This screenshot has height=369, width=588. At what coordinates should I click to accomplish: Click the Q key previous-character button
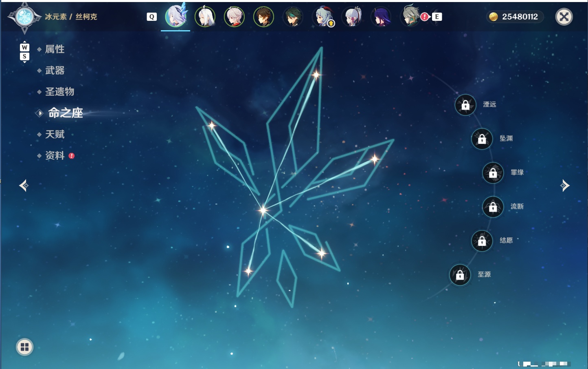tap(151, 17)
